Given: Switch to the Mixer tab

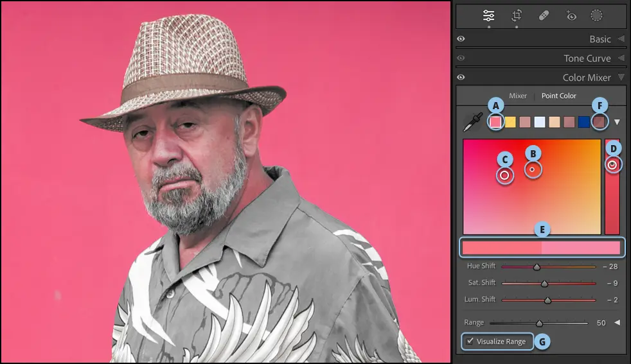Looking at the screenshot, I should [x=517, y=96].
